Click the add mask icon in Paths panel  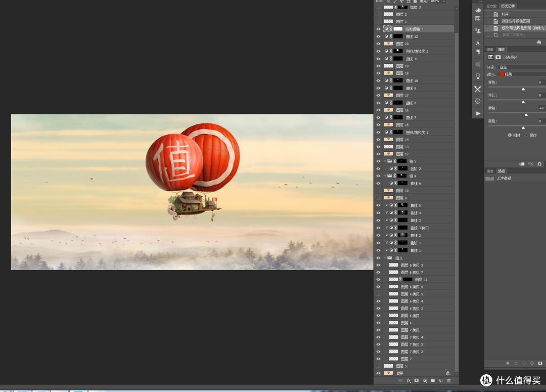pyautogui.click(x=540, y=363)
